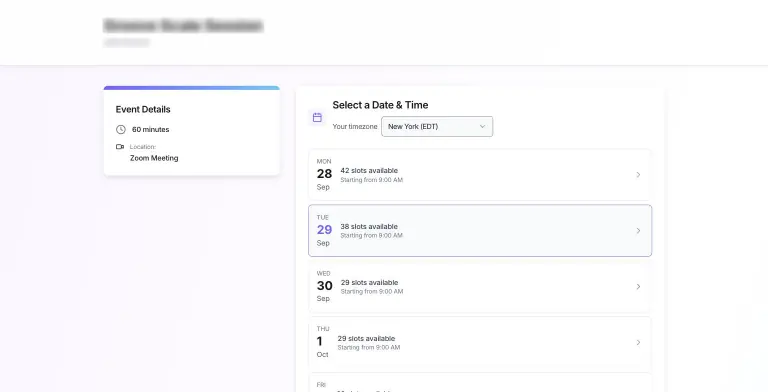Select the 42 slots available text
This screenshot has width=768, height=392.
[369, 171]
